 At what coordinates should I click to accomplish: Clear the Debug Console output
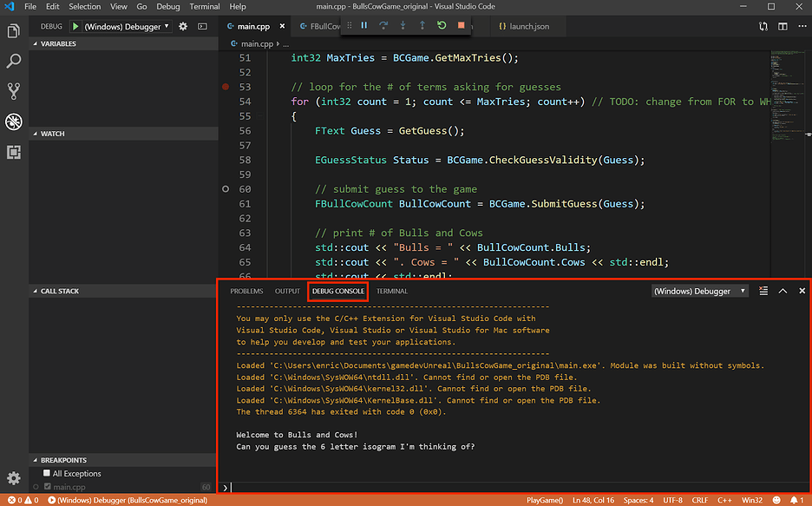pyautogui.click(x=763, y=291)
